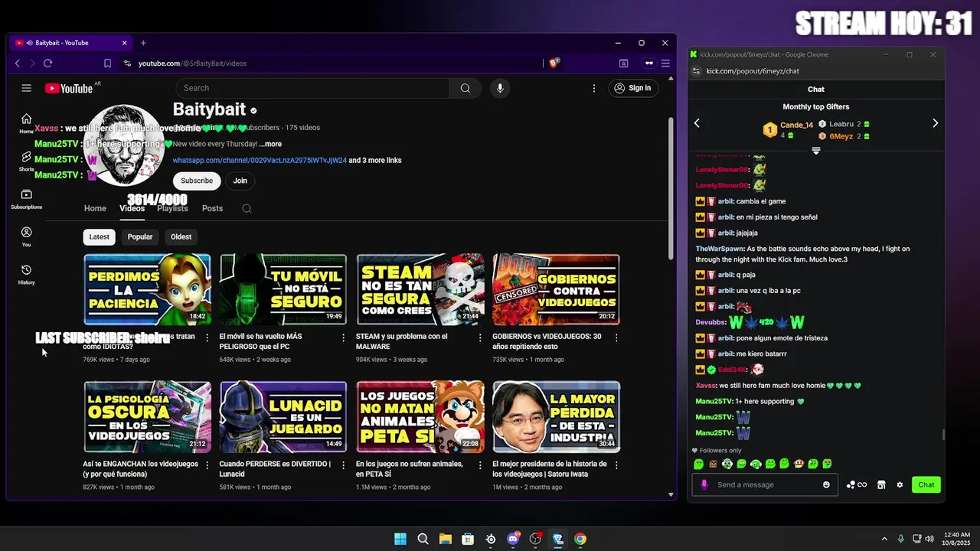Select the Latest video filter chip
The image size is (980, 551).
tap(100, 237)
